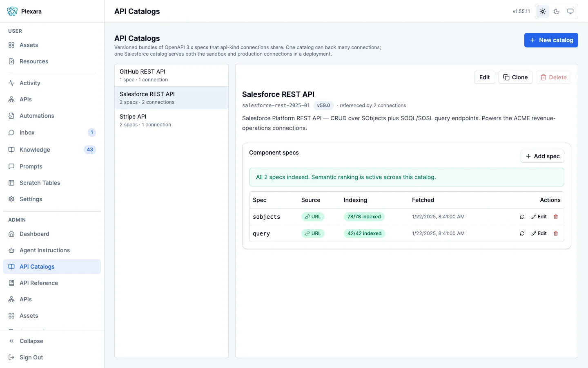Click Inbox unread count badge
Image resolution: width=588 pixels, height=368 pixels.
[x=92, y=132]
